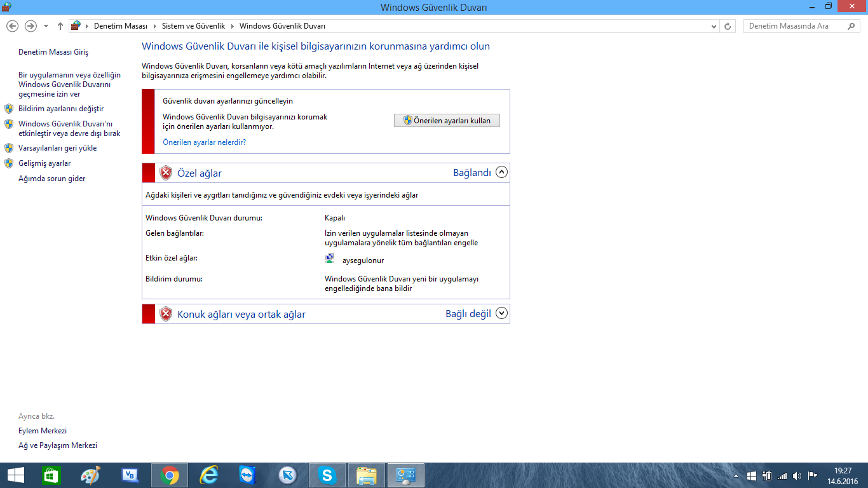Launch Paint from the taskbar
868x488 pixels.
coord(90,475)
